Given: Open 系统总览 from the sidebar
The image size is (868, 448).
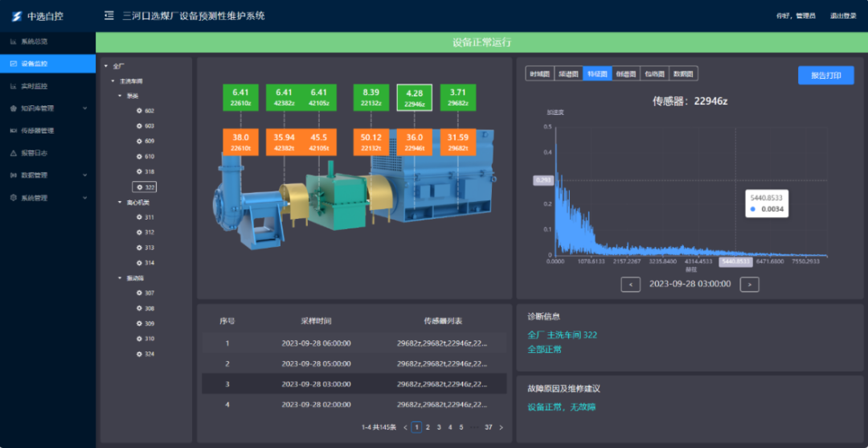Looking at the screenshot, I should [x=34, y=41].
